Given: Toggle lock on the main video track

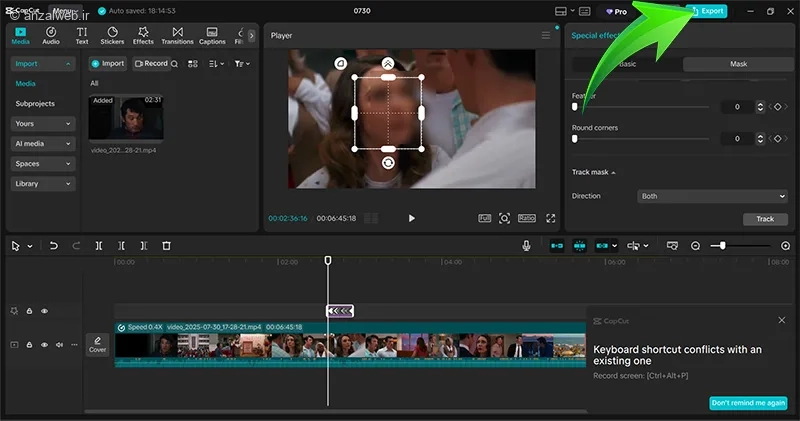Looking at the screenshot, I should 29,345.
